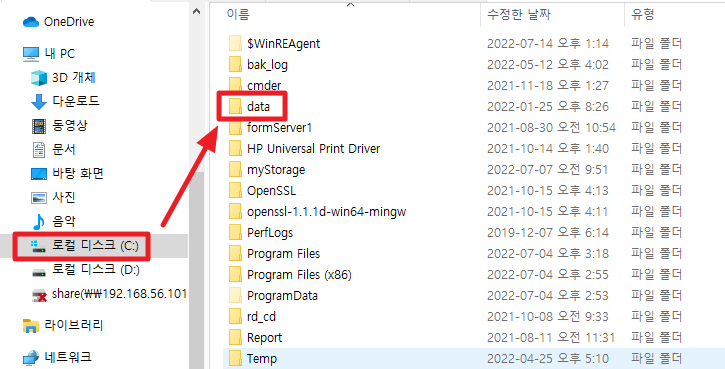Viewport: 725px width, 369px height.
Task: Click date 2022-01-25 오후 8:26
Action: (x=547, y=107)
